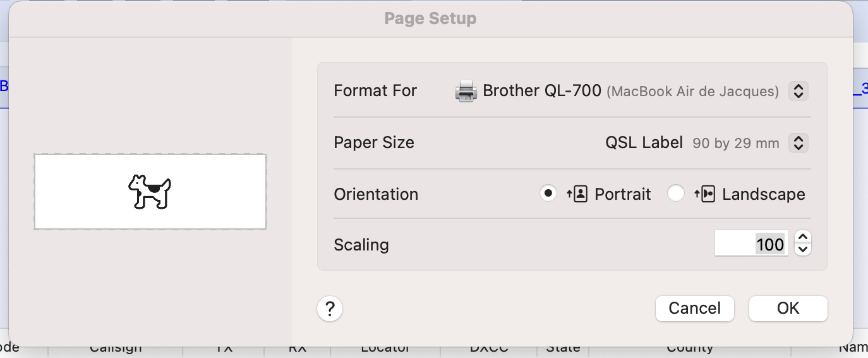Click the white label paper preview
Screen dimensions: 868x358
coord(76,192)
